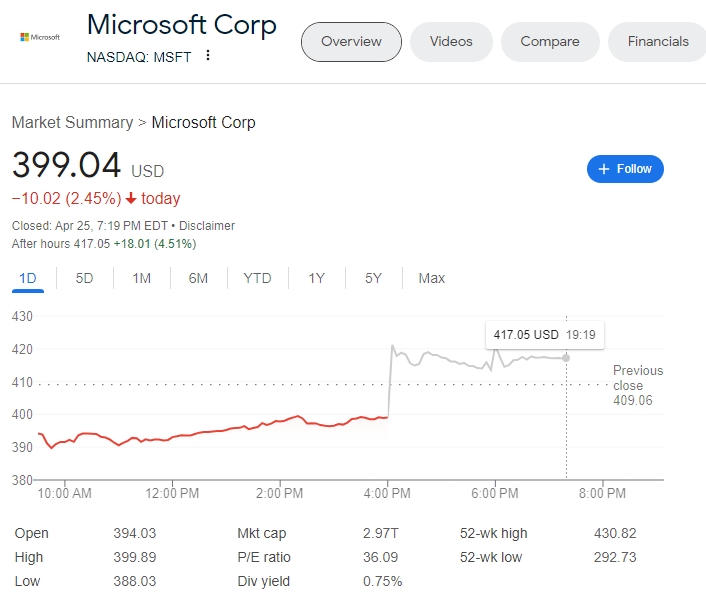Screen dimensions: 706x600
Task: Switch to the Compare tab
Action: click(x=550, y=42)
